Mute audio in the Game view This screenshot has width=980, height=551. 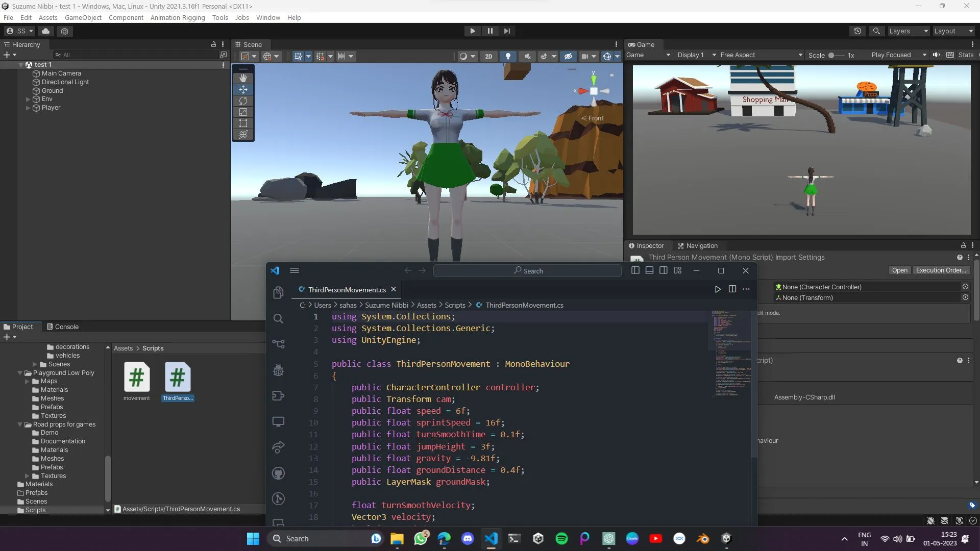coord(936,55)
